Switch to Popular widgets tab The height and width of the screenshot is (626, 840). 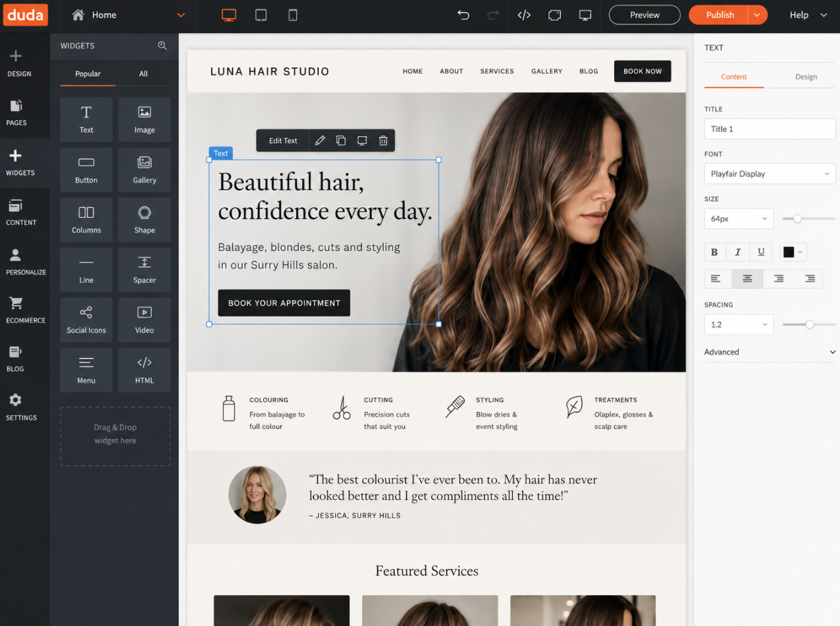88,74
